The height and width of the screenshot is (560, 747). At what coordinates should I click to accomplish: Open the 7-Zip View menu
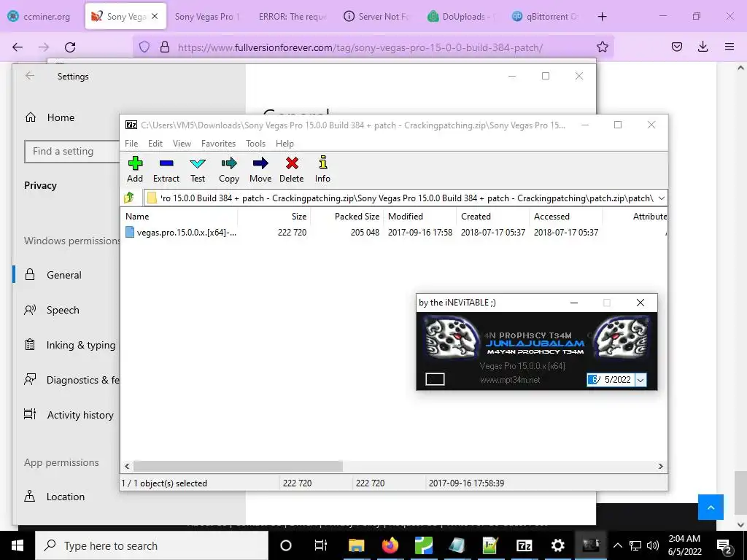coord(182,144)
